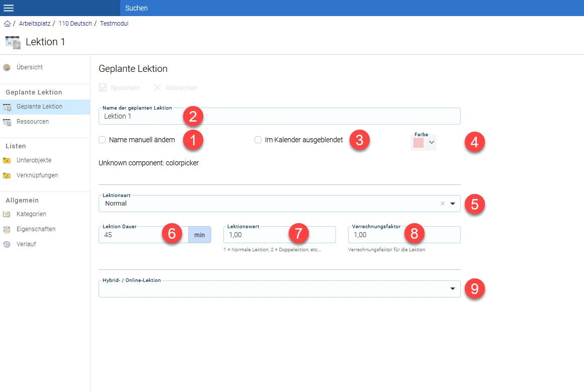Screen dimensions: 584x392
Task: Click the Speichern button label
Action: 125,88
